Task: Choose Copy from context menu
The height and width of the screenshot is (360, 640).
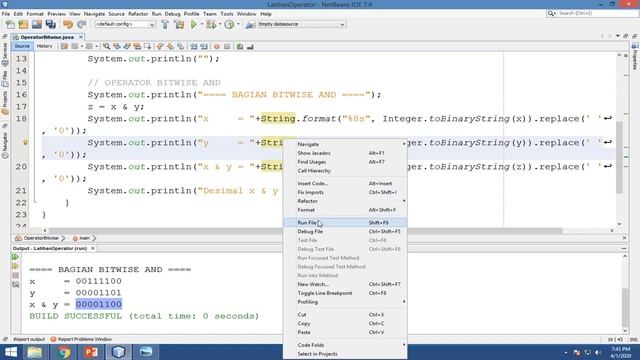Action: click(345, 323)
